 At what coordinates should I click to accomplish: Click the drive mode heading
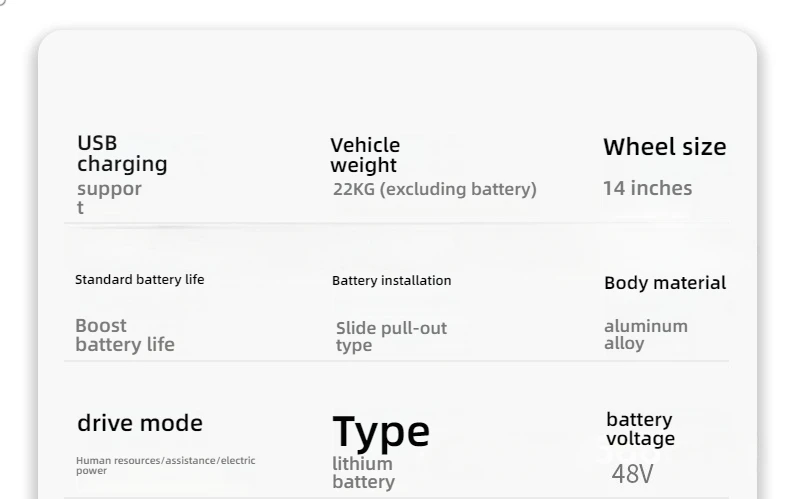click(140, 423)
